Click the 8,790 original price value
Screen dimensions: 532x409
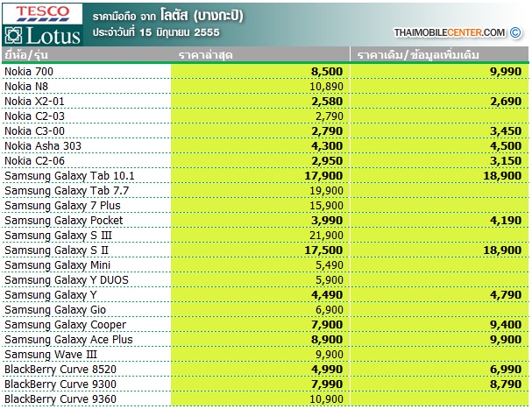coord(506,385)
